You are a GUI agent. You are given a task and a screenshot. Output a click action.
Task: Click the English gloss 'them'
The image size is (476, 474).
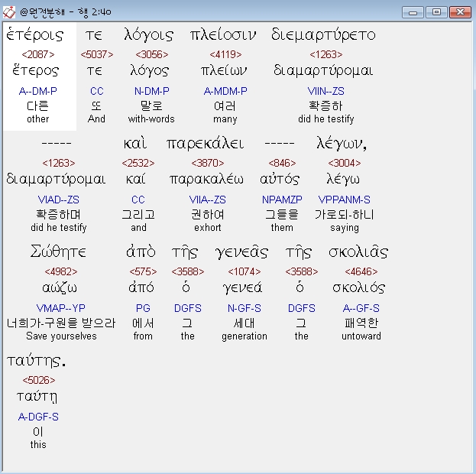coord(282,228)
